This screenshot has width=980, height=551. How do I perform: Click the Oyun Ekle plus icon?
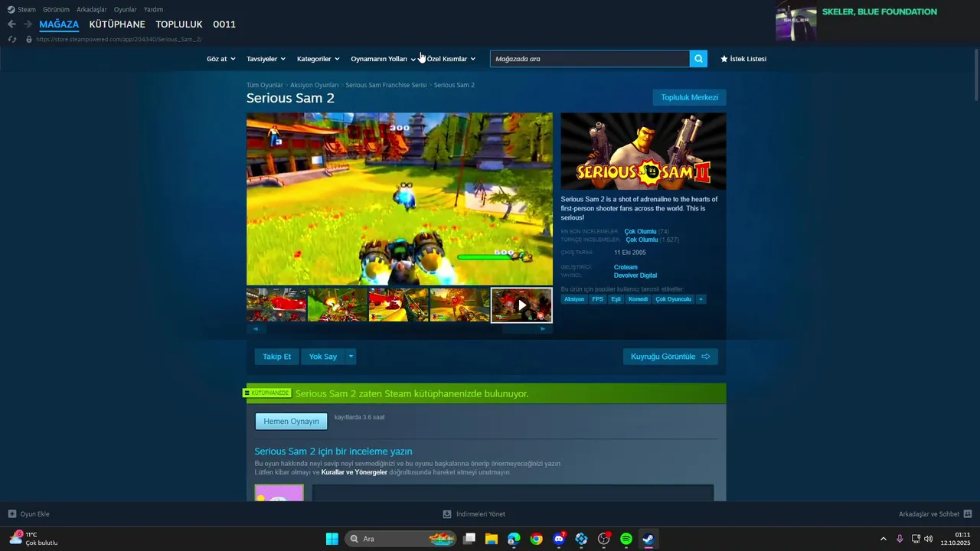(x=12, y=514)
